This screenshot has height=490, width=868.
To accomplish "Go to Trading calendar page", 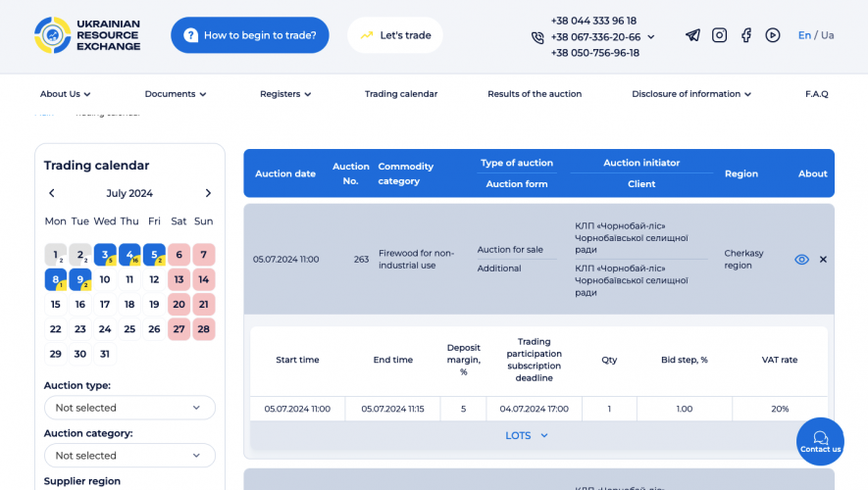I will [401, 94].
